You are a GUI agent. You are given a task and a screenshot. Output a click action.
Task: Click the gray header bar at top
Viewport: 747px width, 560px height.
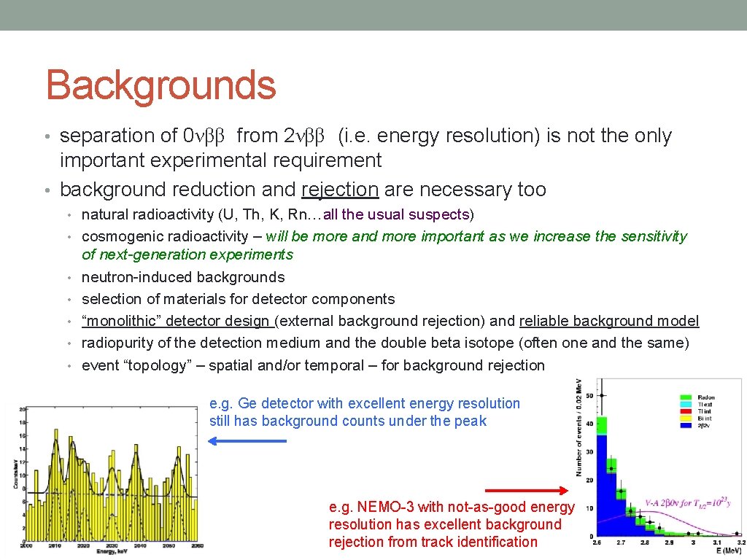pyautogui.click(x=373, y=15)
